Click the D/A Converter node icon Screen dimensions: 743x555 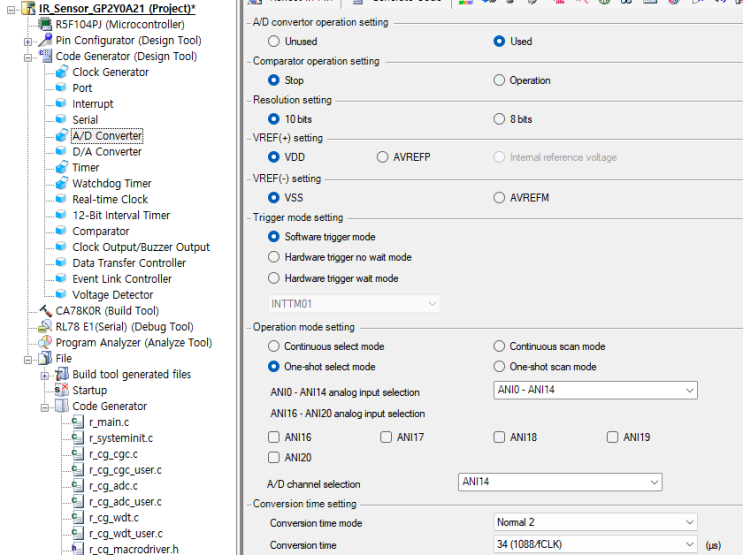(61, 151)
